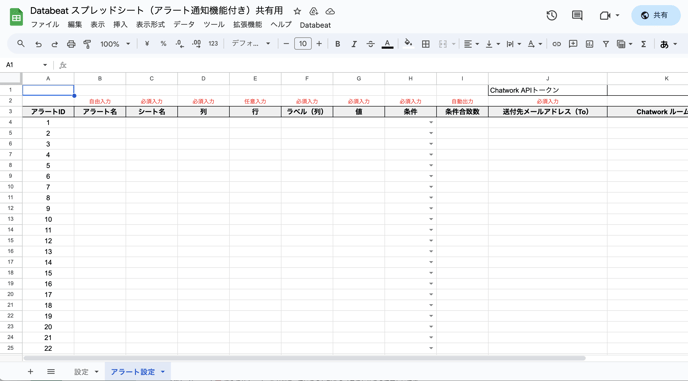
Task: Click the add new sheet plus button
Action: (x=30, y=372)
